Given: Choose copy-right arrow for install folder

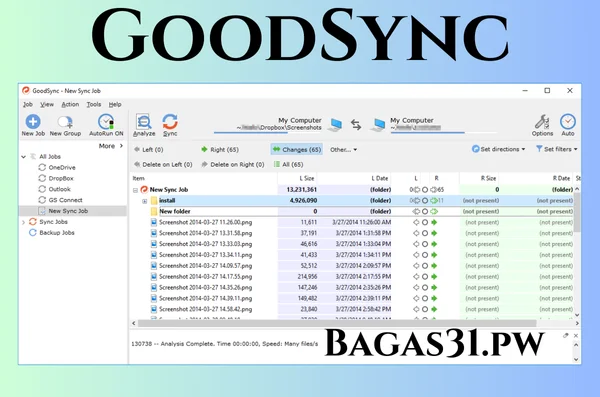Looking at the screenshot, I should (434, 200).
